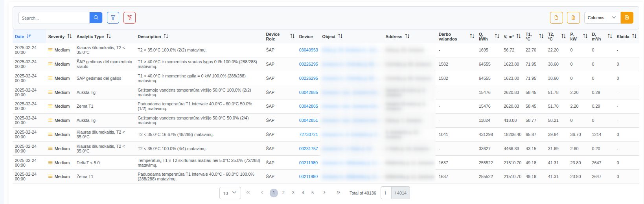Toggle sort on Analytic Type column
The image size is (644, 204).
[x=109, y=36]
